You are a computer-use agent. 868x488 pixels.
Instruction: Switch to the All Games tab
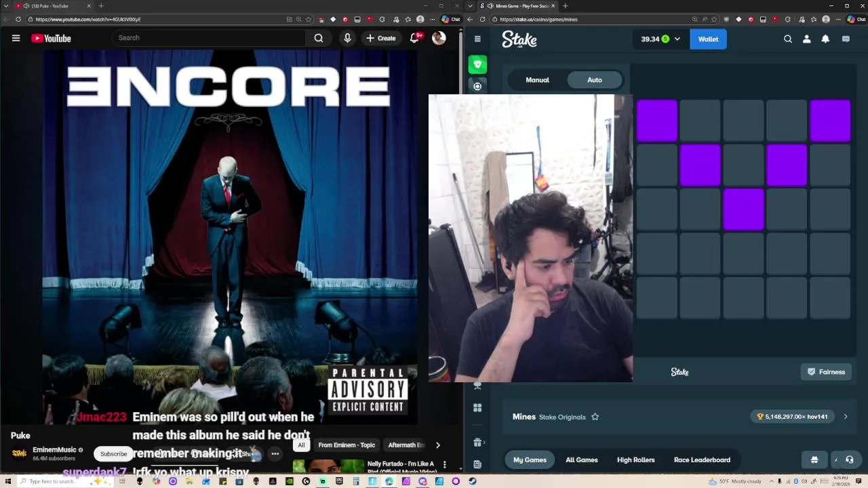[x=582, y=460]
